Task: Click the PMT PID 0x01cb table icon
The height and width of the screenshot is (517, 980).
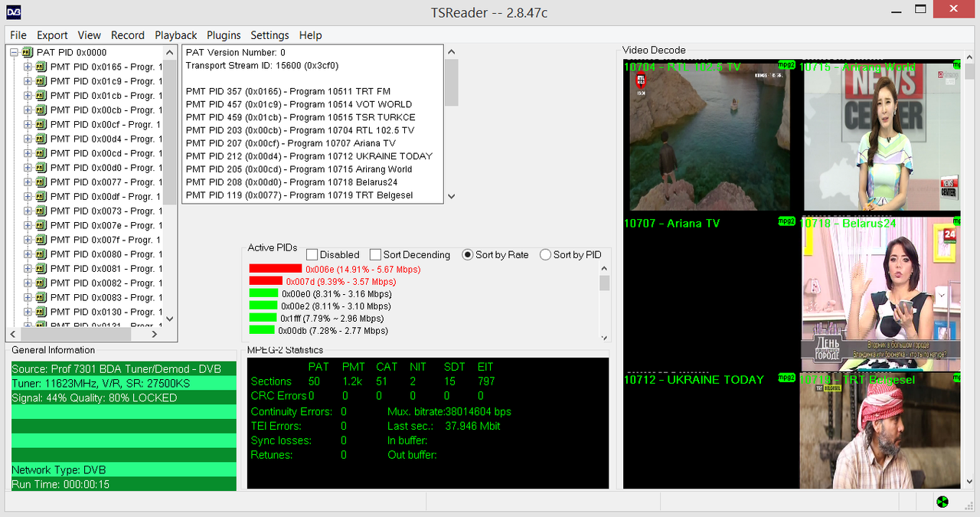Action: tap(41, 96)
